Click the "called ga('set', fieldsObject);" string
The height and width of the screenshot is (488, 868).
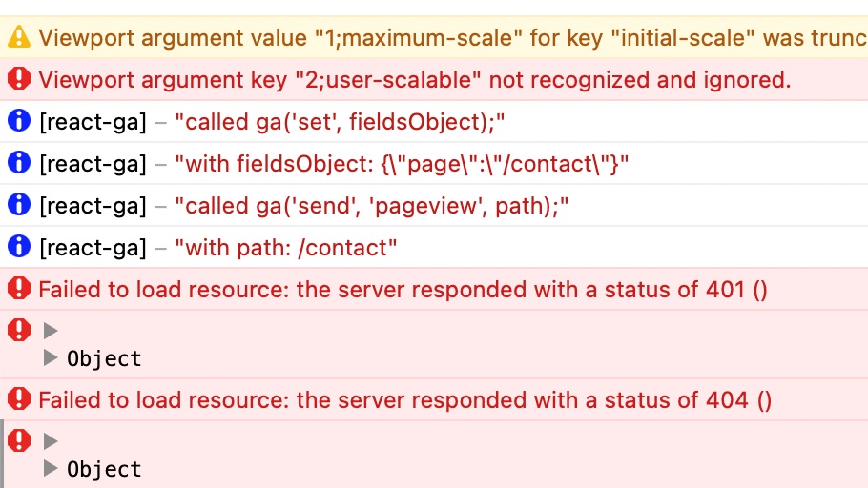click(340, 122)
